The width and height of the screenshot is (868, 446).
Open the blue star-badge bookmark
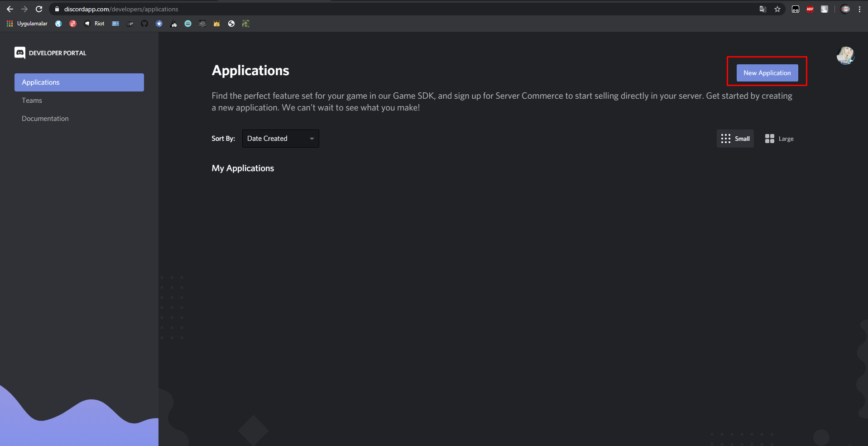click(x=159, y=24)
